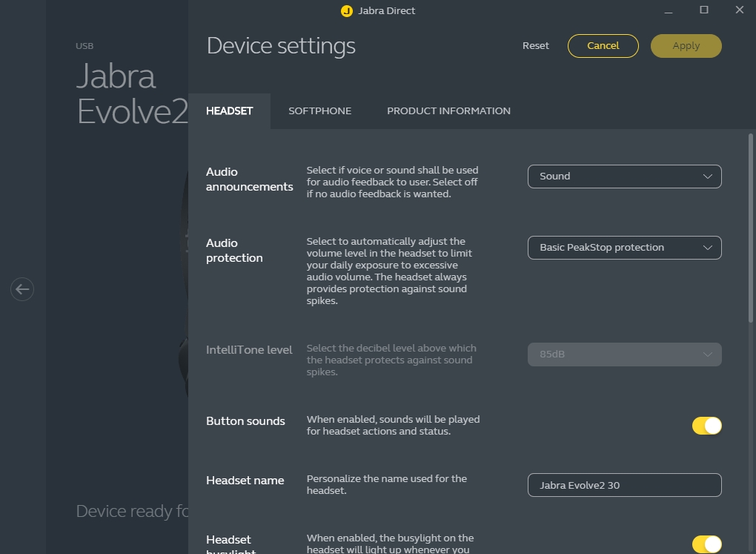
Task: Switch to the SOFTPHONE tab
Action: (x=319, y=111)
